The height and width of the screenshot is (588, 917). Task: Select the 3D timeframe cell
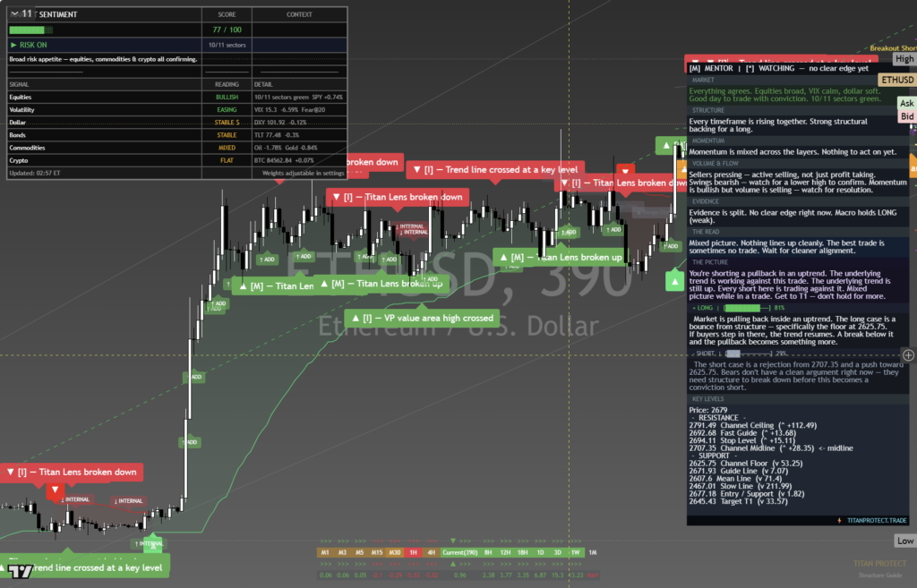557,552
